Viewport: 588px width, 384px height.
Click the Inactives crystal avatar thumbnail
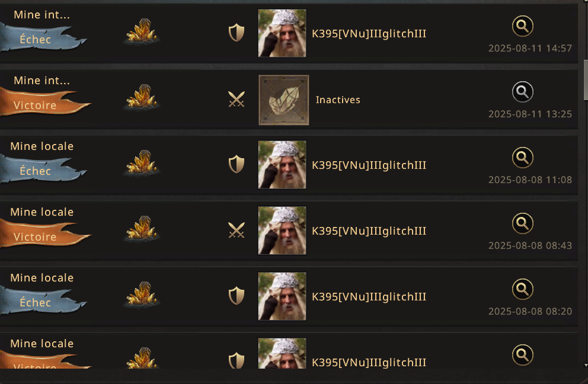point(284,100)
